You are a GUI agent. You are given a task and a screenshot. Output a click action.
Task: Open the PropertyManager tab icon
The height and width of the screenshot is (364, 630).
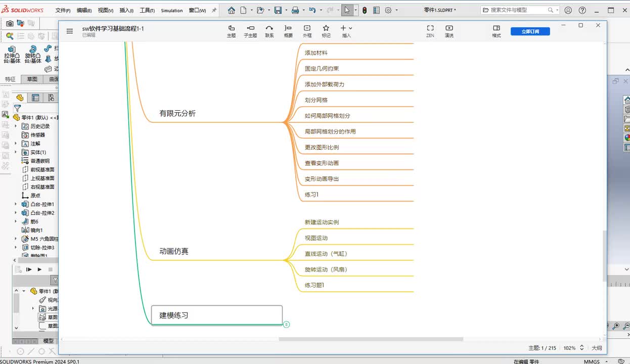[35, 98]
